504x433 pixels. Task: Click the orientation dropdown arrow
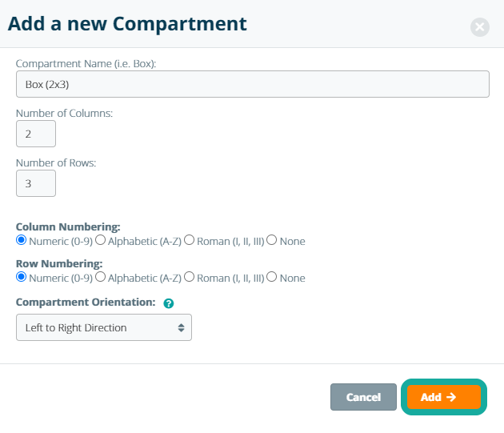coord(181,327)
